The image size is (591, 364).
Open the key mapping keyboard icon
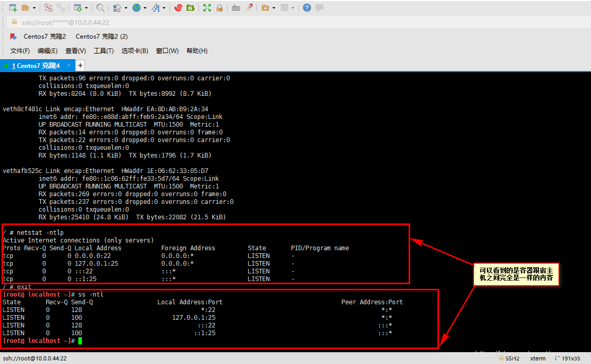tap(236, 8)
